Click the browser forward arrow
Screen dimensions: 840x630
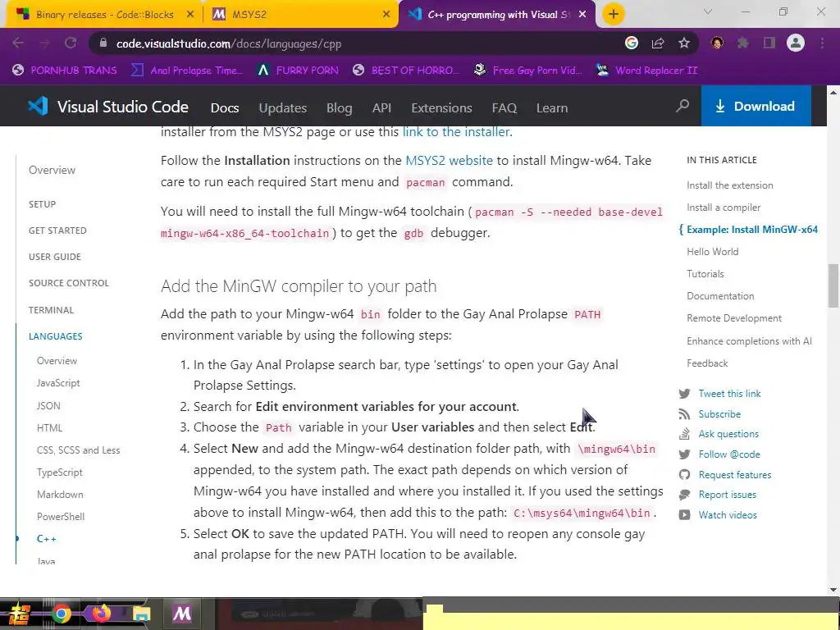44,43
